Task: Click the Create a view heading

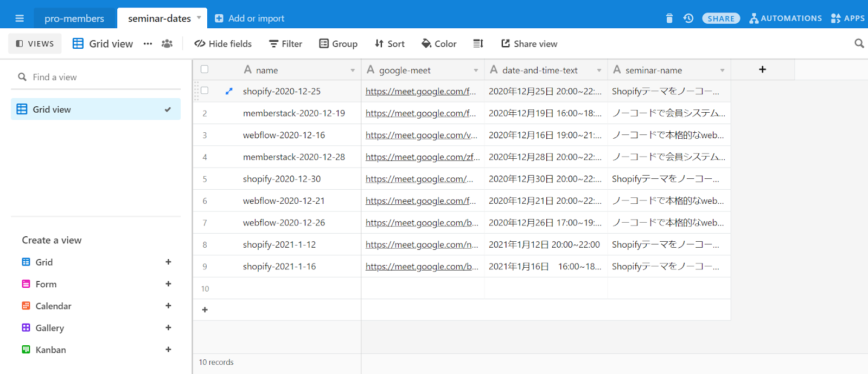Action: [52, 240]
